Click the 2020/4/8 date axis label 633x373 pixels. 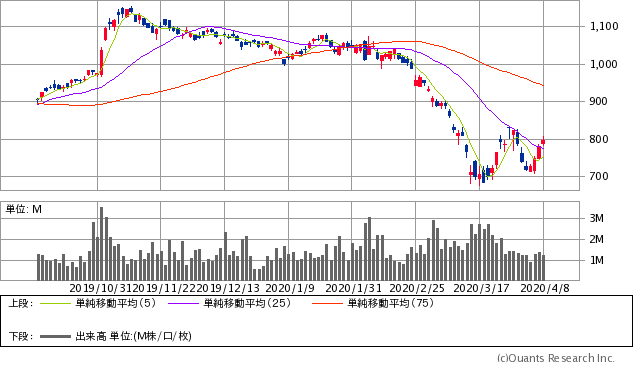[x=545, y=288]
